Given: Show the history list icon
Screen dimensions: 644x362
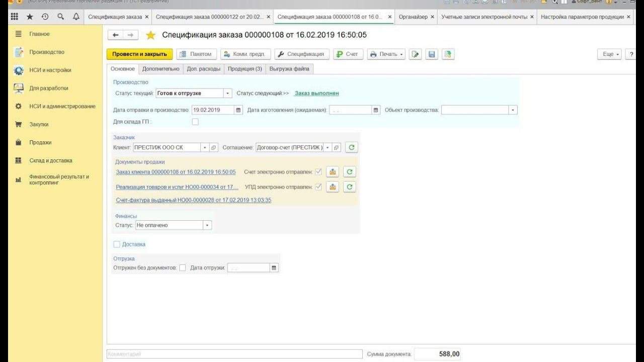Looking at the screenshot, I should point(45,17).
